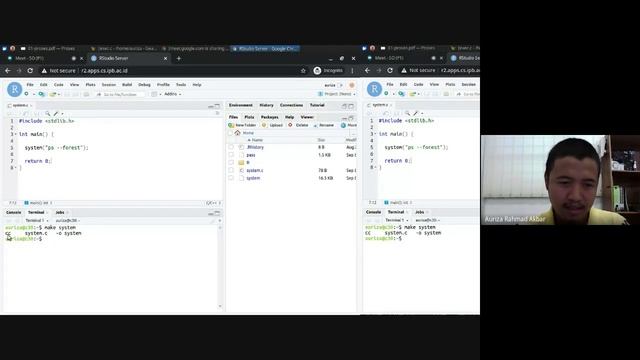Screen dimensions: 640x360
Task: Switch to the Console tab in left RStudio
Action: click(13, 212)
